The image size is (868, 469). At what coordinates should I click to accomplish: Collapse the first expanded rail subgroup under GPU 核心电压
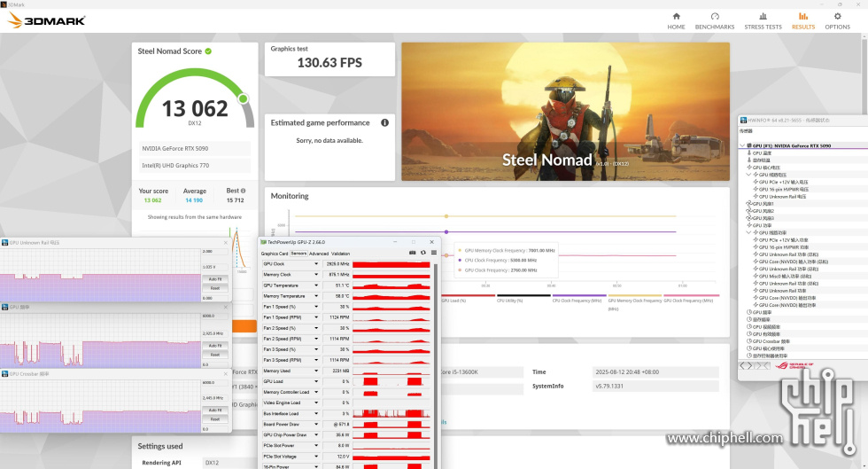pos(749,175)
